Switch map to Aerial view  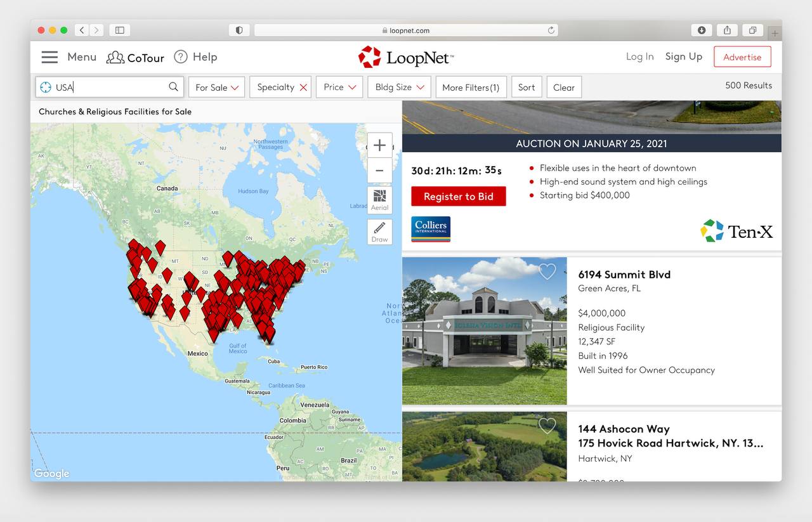pyautogui.click(x=379, y=200)
